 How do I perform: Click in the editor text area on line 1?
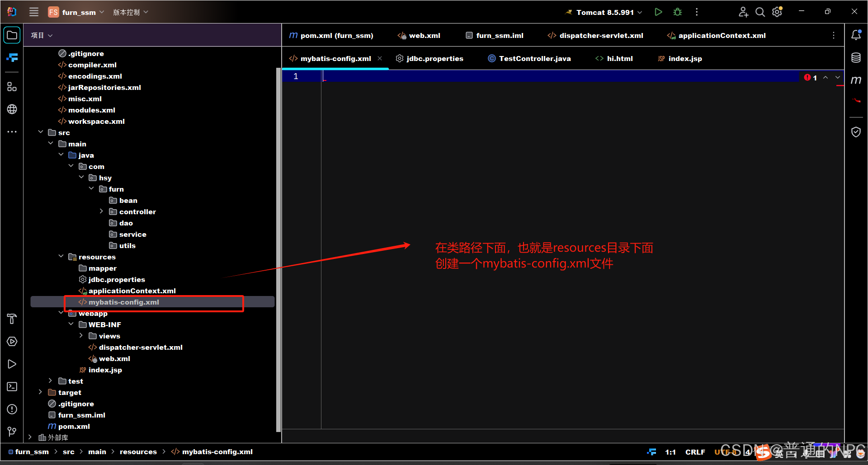pos(561,76)
